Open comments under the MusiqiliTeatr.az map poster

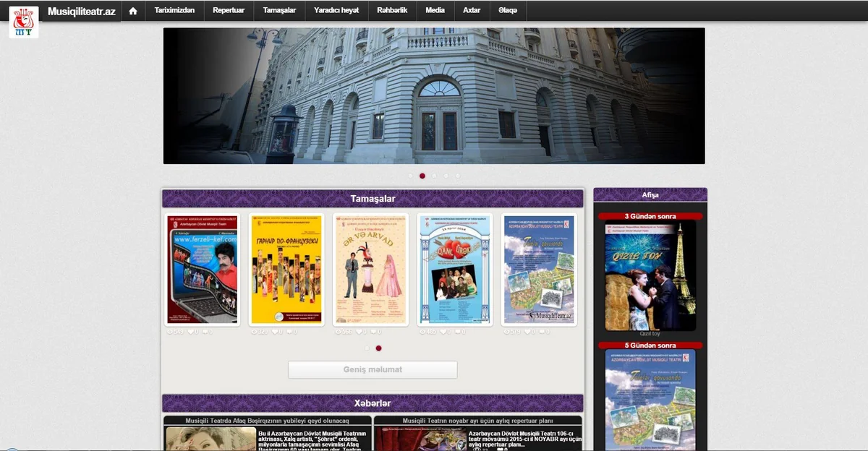541,332
